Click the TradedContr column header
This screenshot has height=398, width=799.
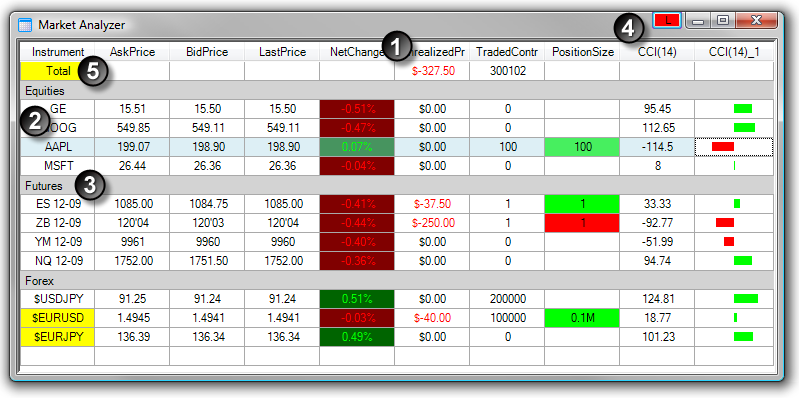tap(507, 52)
